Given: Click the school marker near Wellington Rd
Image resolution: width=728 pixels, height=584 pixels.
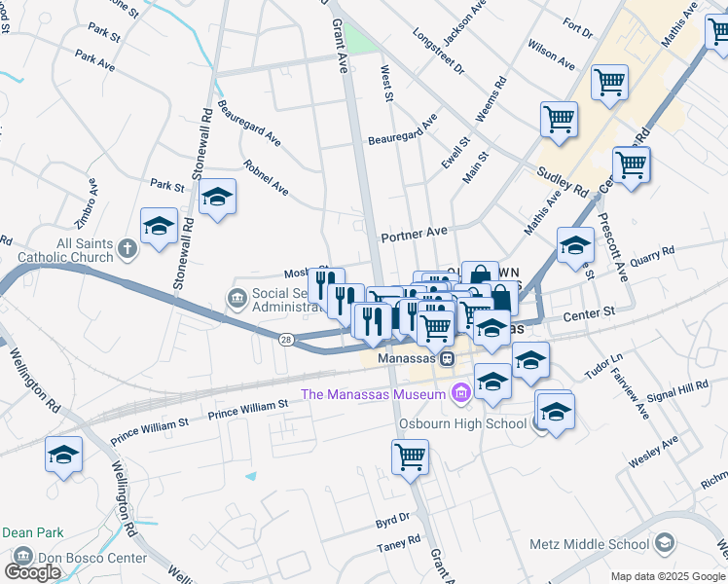Looking at the screenshot, I should (63, 457).
